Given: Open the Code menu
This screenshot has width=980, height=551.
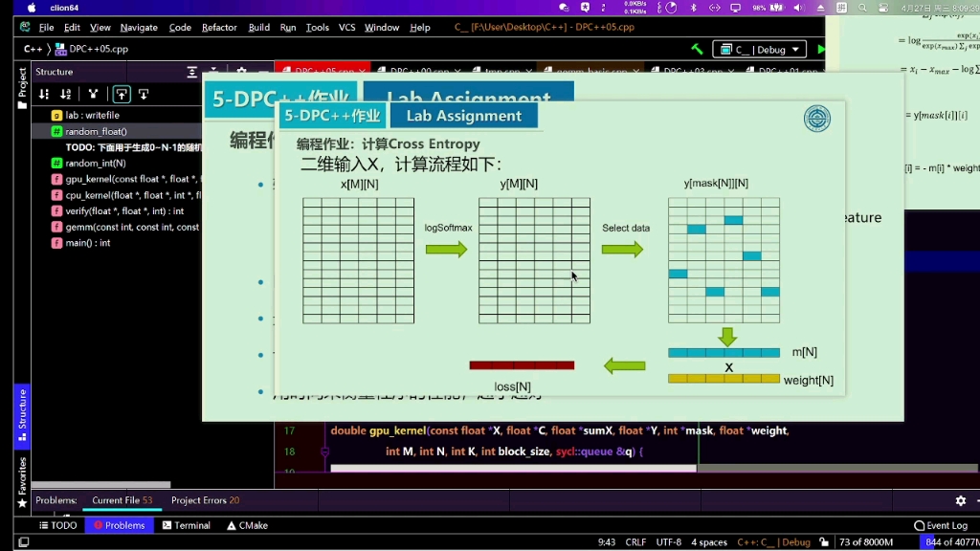Looking at the screenshot, I should click(x=180, y=28).
